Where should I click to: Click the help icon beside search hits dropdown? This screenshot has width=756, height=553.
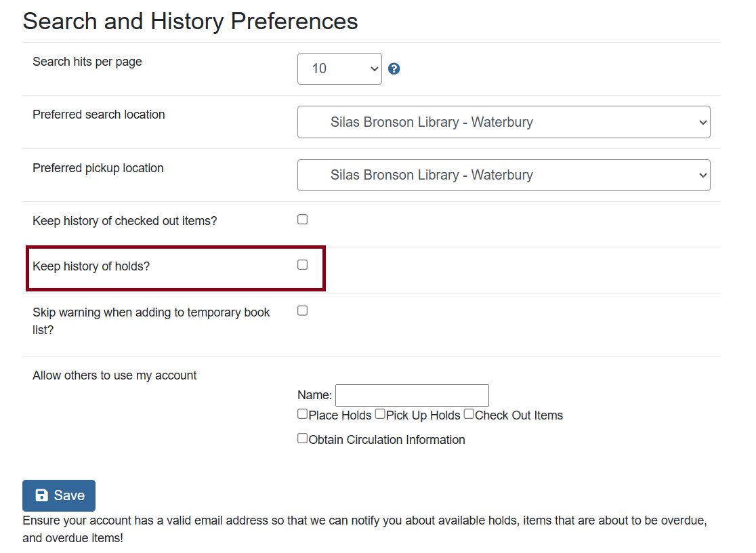(394, 68)
